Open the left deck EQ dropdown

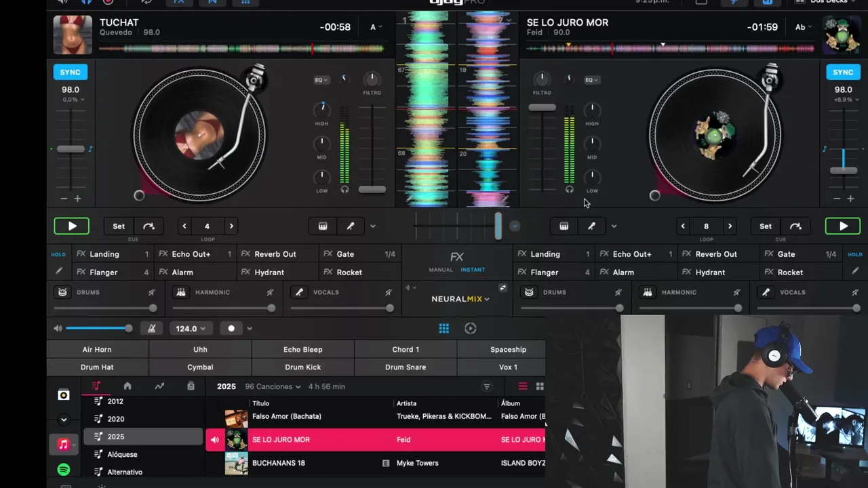pyautogui.click(x=321, y=80)
